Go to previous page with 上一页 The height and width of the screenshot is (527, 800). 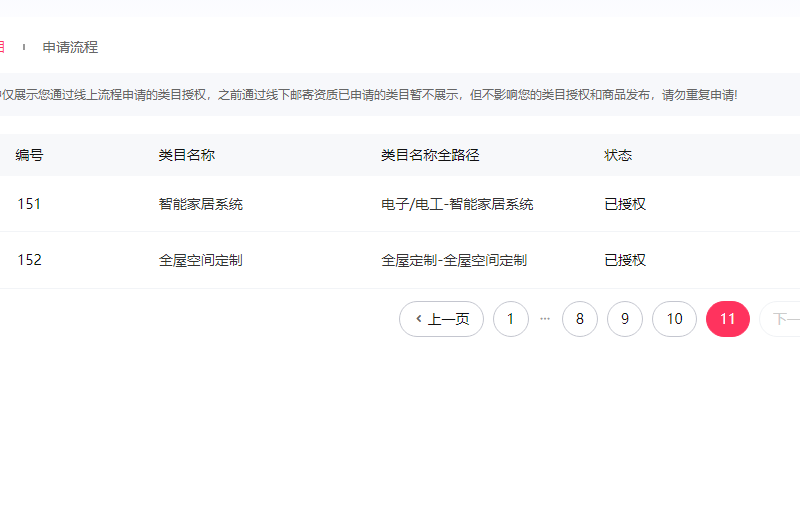click(441, 319)
